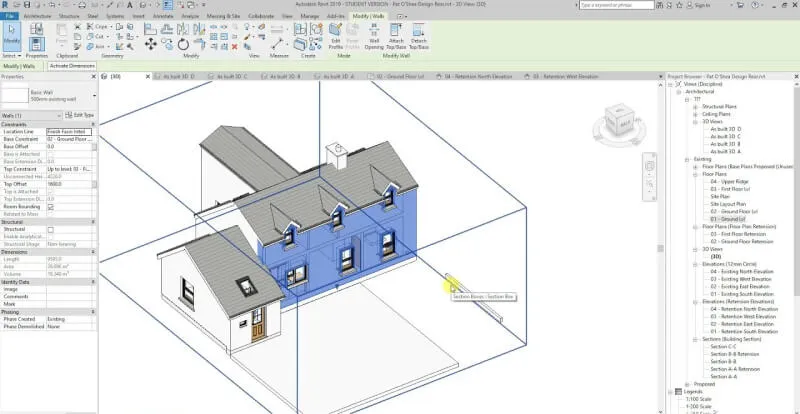Image resolution: width=800 pixels, height=414 pixels.
Task: Expand the Ceiling Plans tree node
Action: click(695, 114)
